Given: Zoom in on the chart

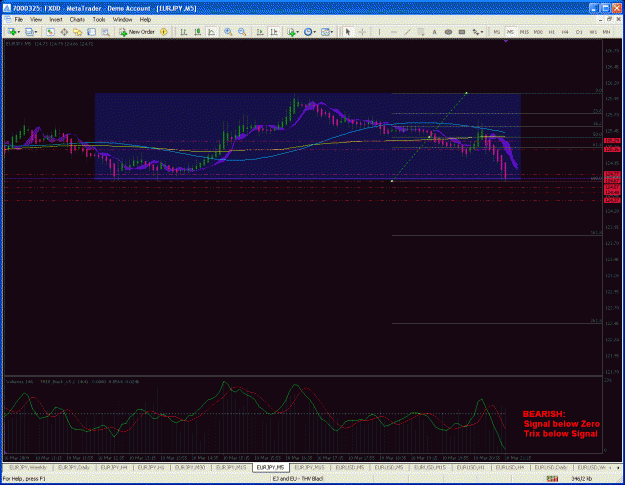Looking at the screenshot, I should click(228, 32).
